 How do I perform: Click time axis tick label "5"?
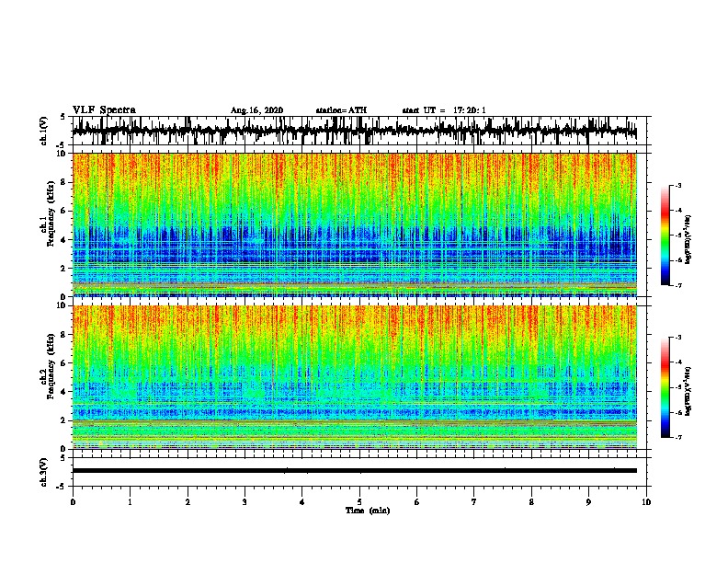(359, 502)
